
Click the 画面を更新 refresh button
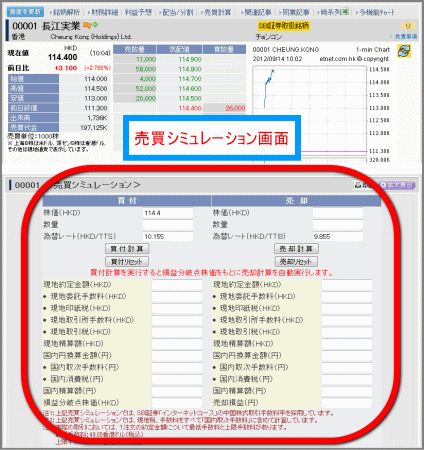pyautogui.click(x=25, y=12)
